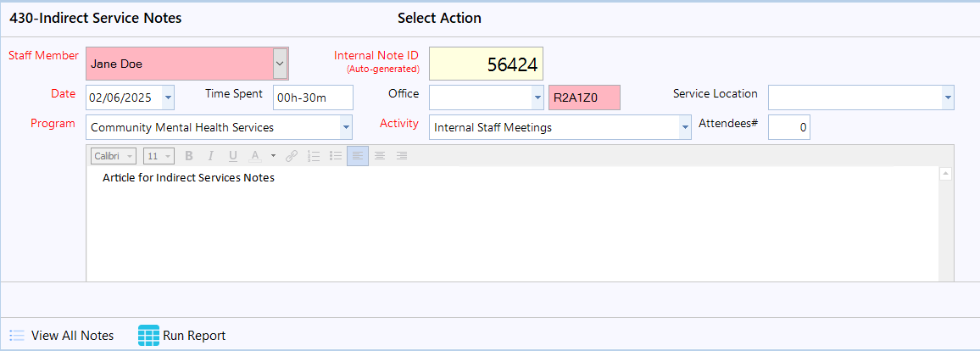
Task: Click the Time Spent field 00h-30m
Action: pos(313,97)
